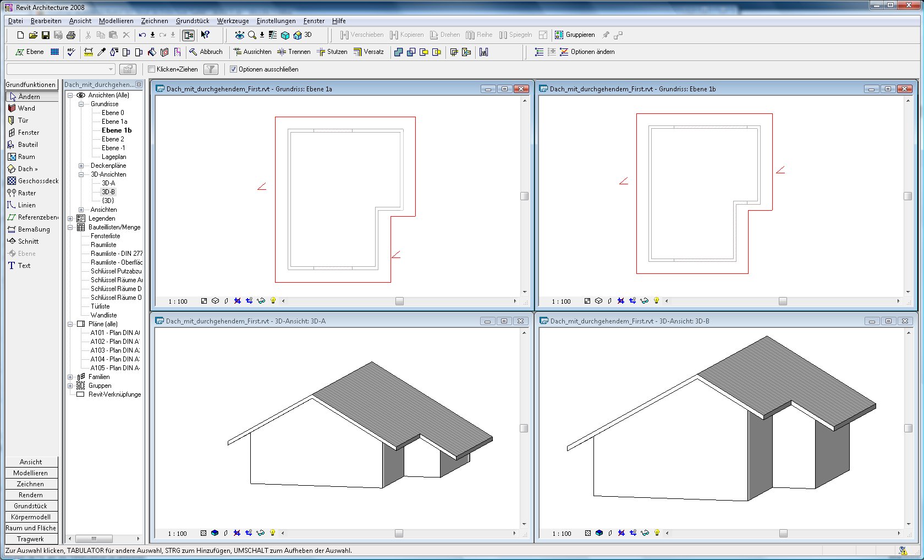Uncheck Optionen ausschließen checkbox
Image resolution: width=924 pixels, height=560 pixels.
tap(233, 69)
